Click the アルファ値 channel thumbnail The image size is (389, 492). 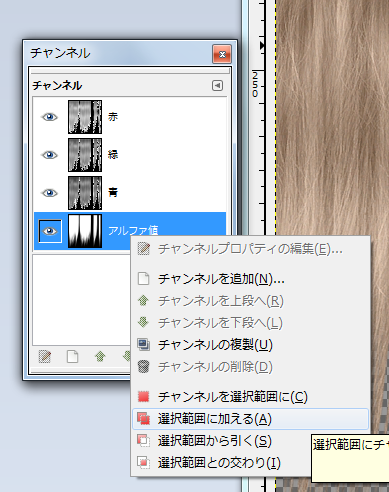85,231
